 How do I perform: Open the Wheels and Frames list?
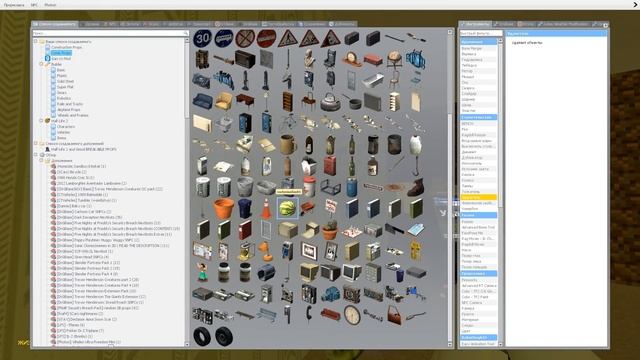click(72, 115)
